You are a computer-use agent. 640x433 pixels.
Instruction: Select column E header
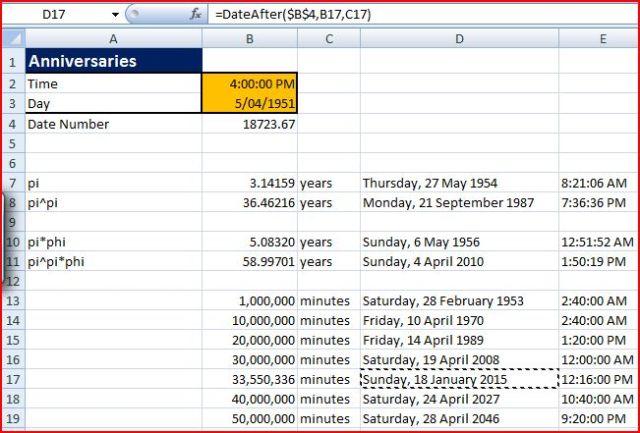(602, 38)
